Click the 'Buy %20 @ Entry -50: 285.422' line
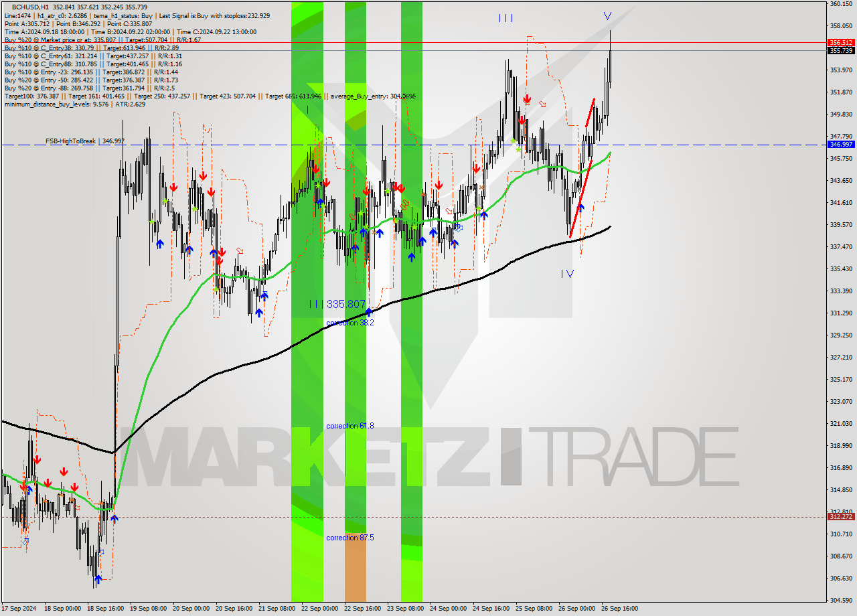 click(91, 80)
